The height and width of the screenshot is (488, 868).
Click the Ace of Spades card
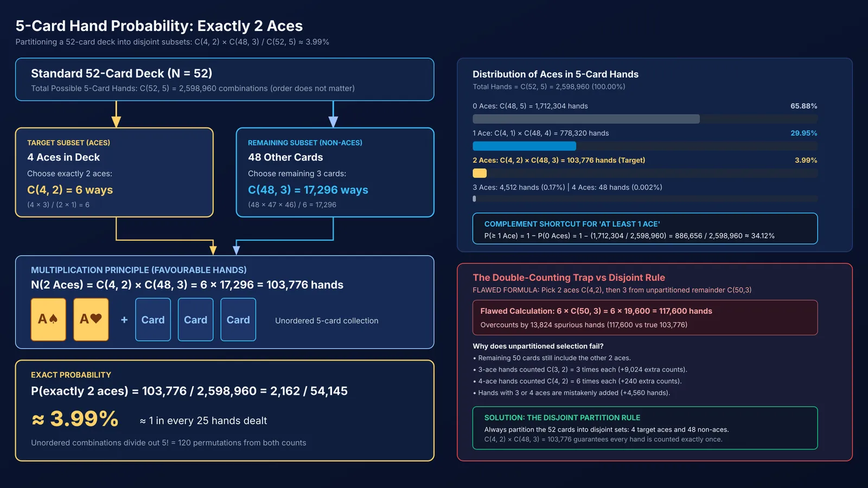pyautogui.click(x=48, y=319)
